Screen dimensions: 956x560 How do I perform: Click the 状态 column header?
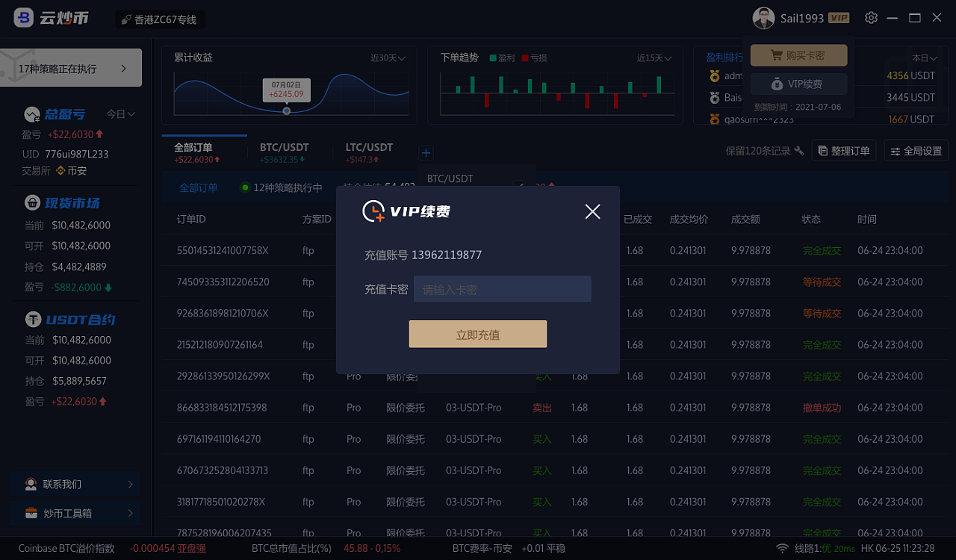tap(811, 220)
